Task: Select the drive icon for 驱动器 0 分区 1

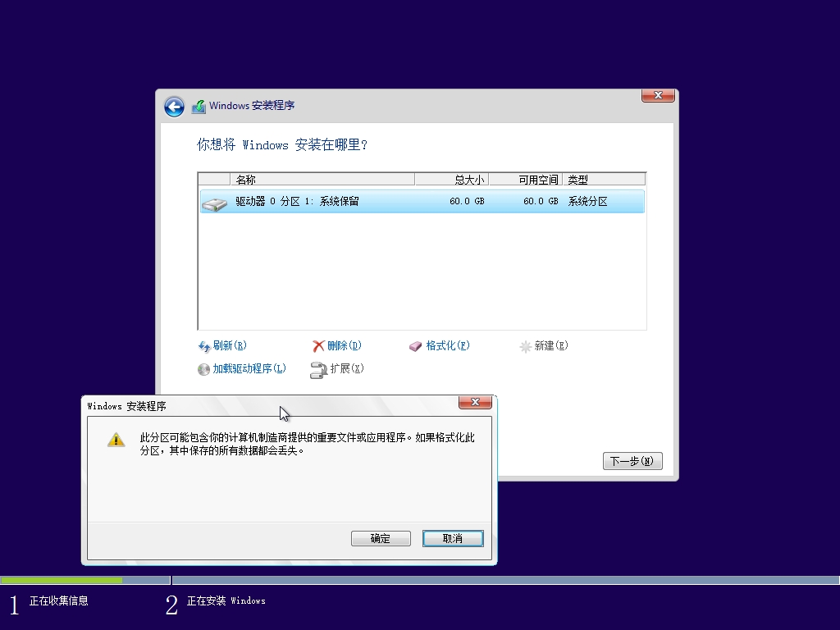Action: click(215, 203)
